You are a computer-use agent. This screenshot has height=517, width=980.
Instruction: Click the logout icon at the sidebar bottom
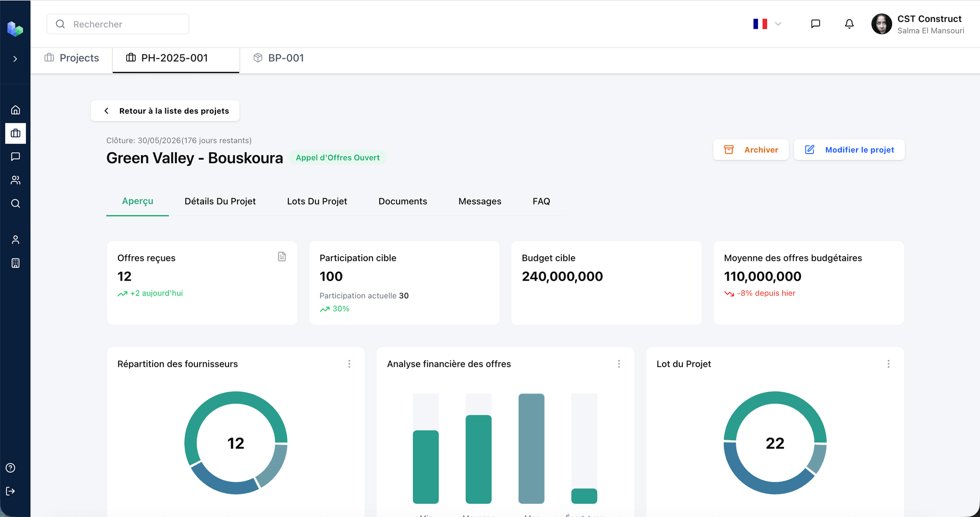(x=11, y=491)
